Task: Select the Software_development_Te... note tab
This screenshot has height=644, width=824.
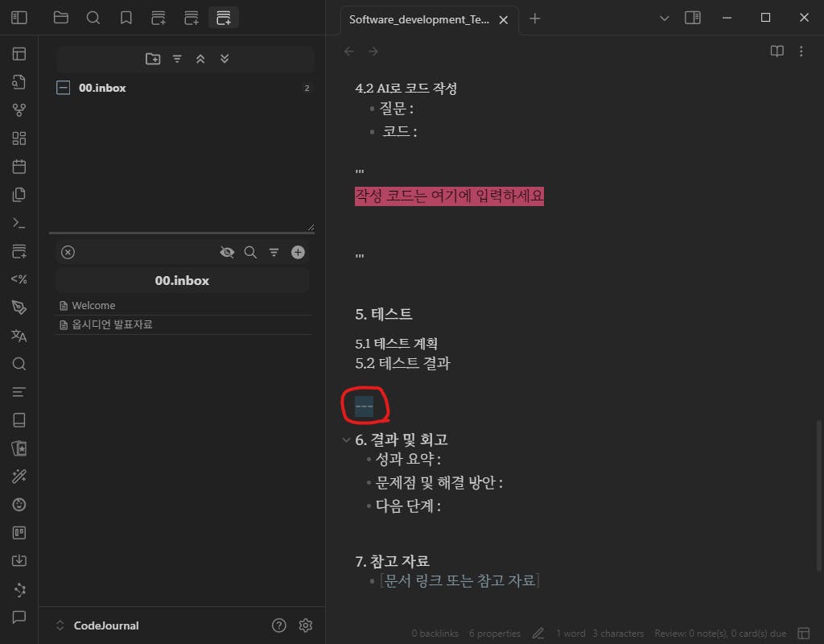Action: (x=418, y=19)
